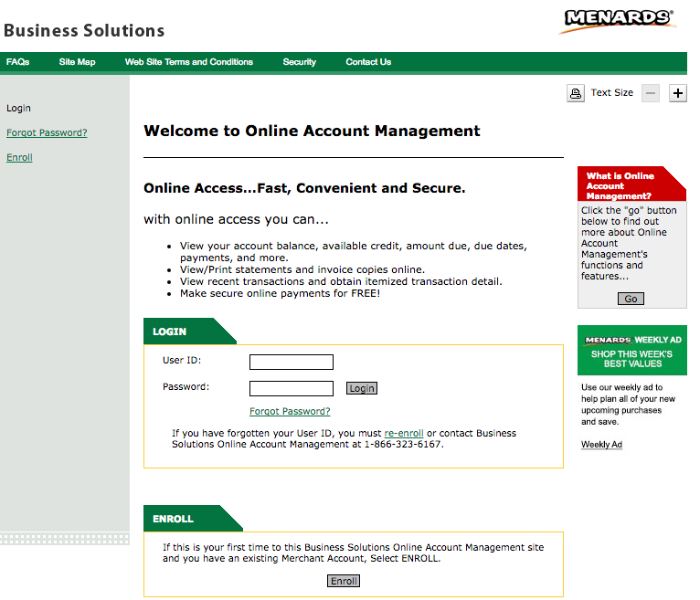Click "Make secure online payments for FREE!" text
The height and width of the screenshot is (600, 700).
(280, 293)
